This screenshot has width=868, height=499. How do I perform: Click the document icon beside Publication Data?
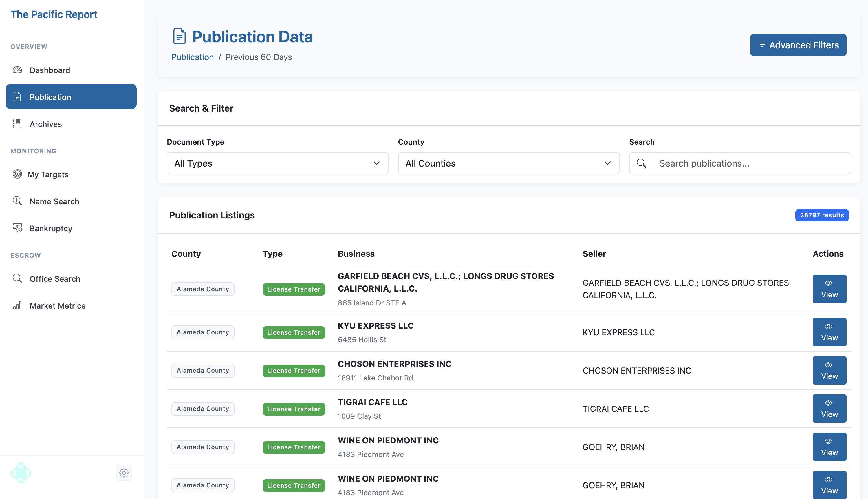[x=180, y=36]
